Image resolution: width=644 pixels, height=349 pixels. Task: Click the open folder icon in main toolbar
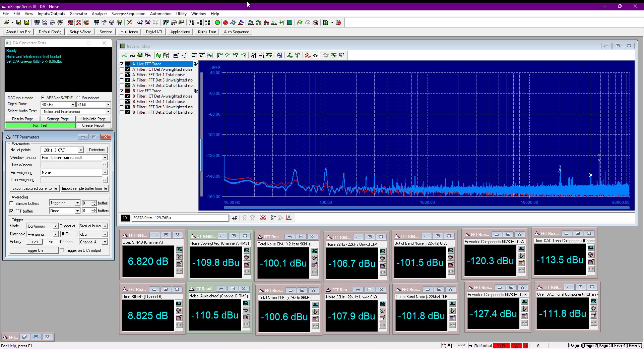coord(6,22)
